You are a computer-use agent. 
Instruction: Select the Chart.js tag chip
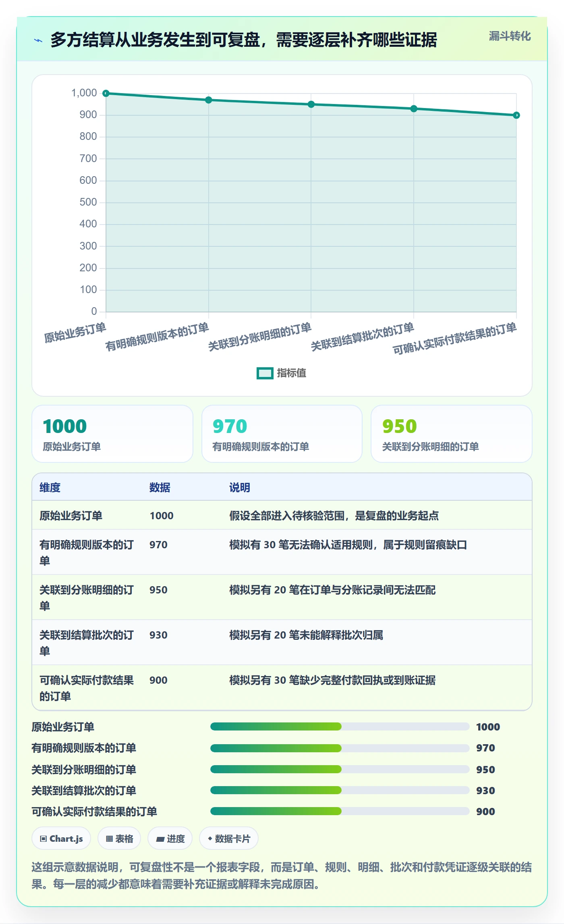[61, 839]
